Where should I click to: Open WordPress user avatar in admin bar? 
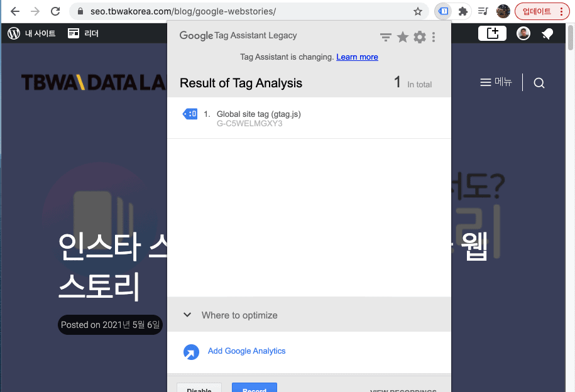(x=523, y=33)
